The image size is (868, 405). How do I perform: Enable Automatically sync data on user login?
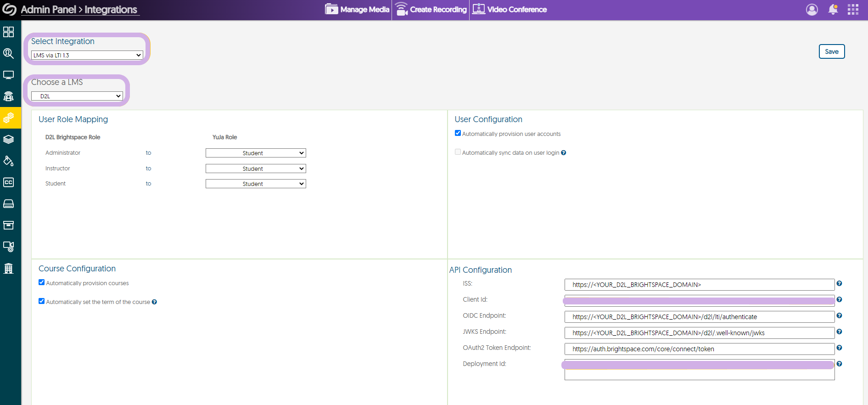458,152
